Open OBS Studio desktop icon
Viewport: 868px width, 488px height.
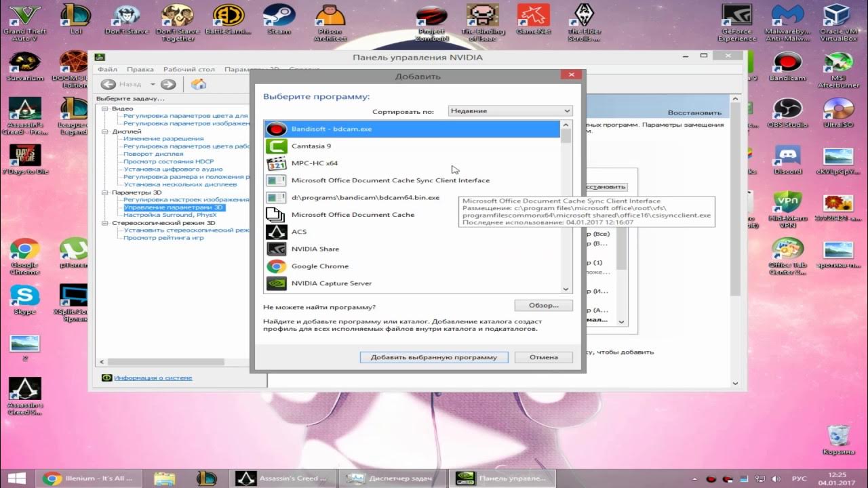tap(787, 114)
